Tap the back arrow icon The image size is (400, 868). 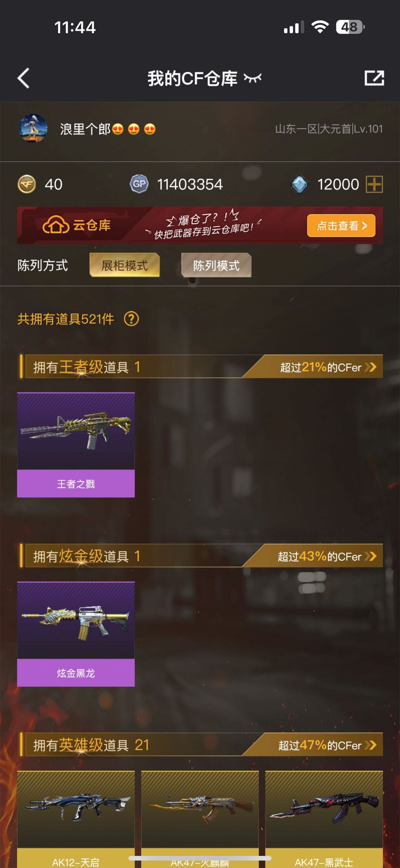point(23,78)
